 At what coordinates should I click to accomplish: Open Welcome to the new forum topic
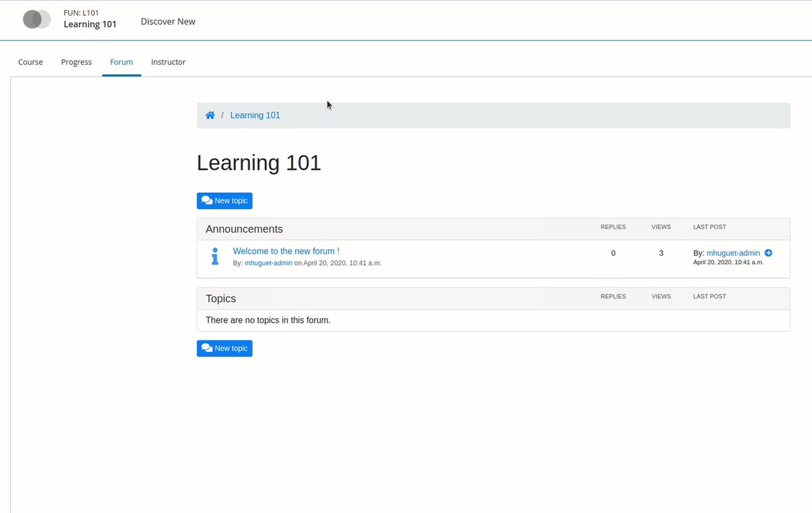(x=286, y=251)
